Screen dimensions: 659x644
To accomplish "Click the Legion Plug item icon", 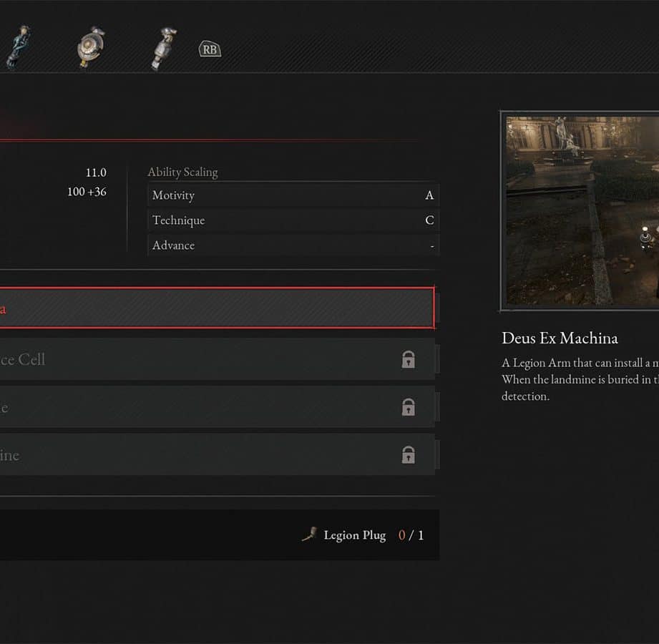I will 310,535.
